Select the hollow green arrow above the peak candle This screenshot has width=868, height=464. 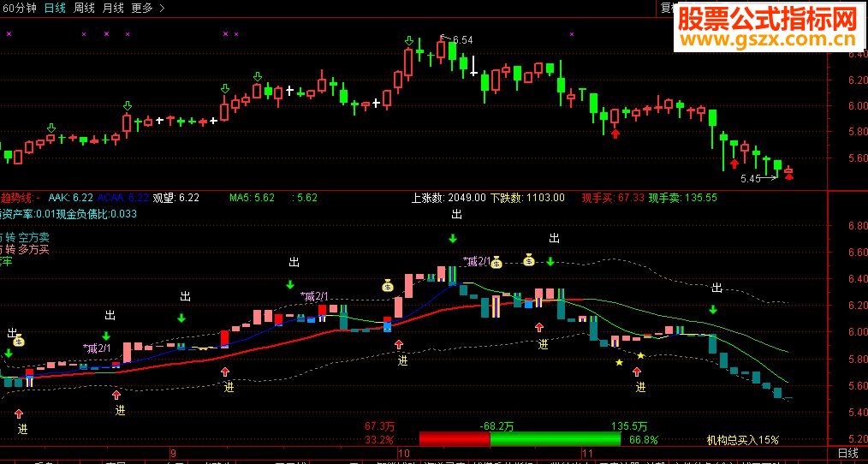point(409,41)
